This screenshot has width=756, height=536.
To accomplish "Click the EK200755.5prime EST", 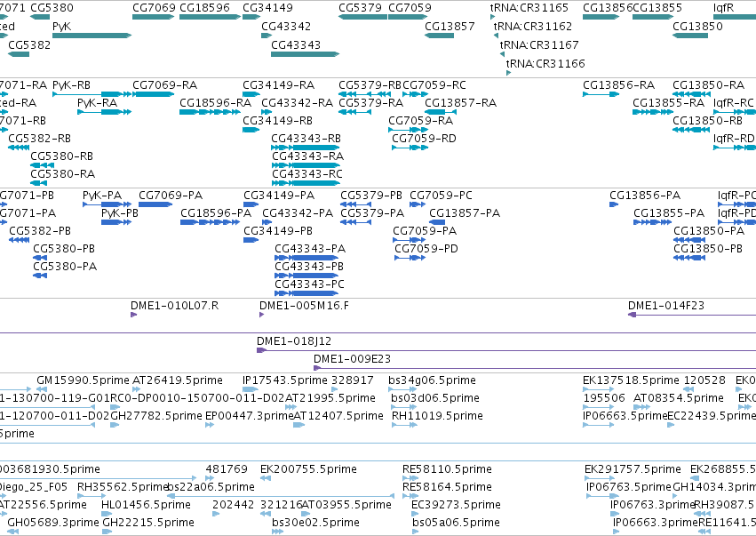I will [x=266, y=478].
